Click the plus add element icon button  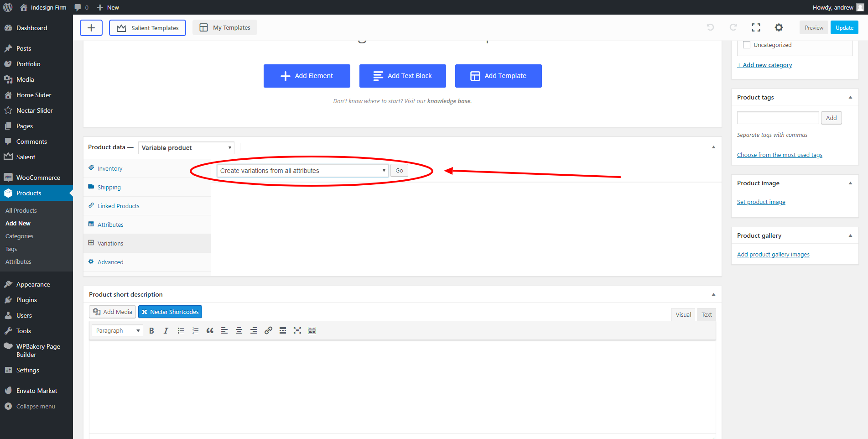coord(91,28)
